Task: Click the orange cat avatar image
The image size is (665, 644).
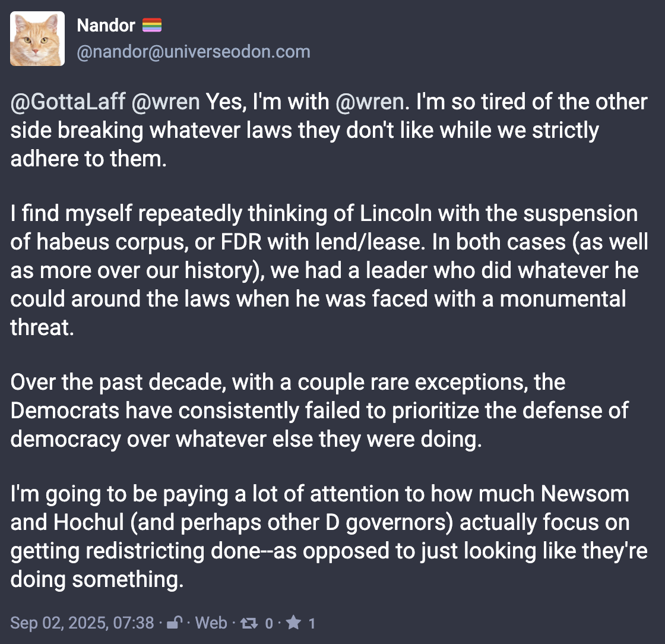Action: tap(37, 39)
